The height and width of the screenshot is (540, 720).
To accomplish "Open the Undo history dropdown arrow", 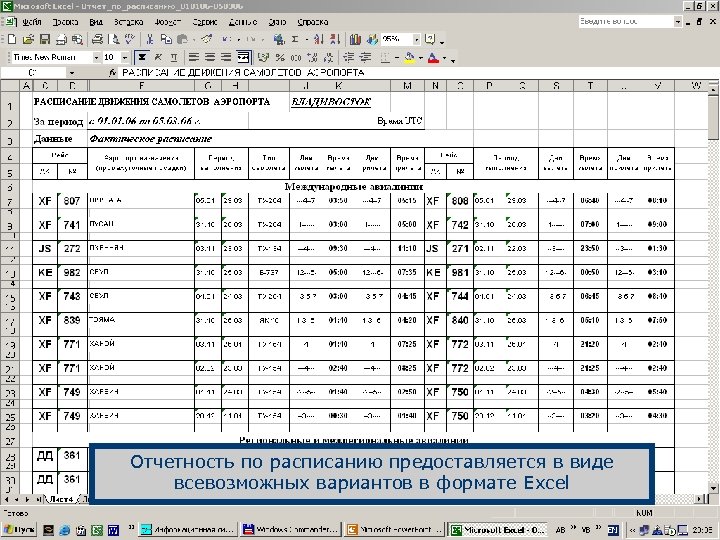I will click(238, 39).
